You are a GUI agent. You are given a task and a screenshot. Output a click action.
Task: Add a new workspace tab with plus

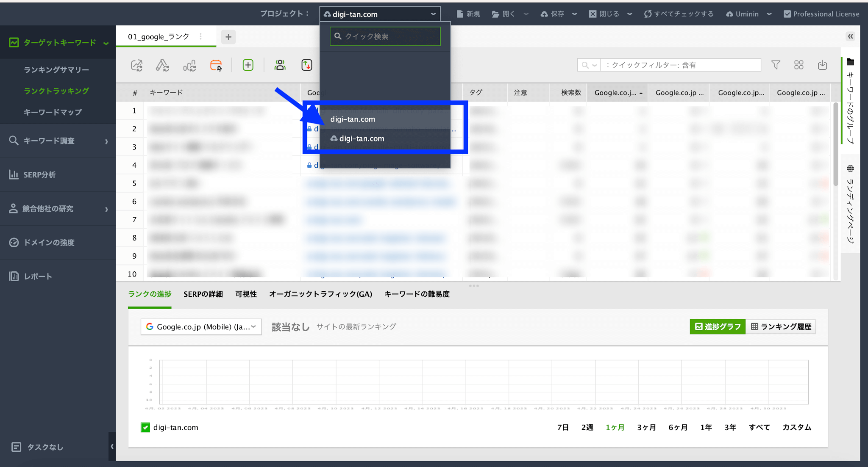(x=228, y=37)
